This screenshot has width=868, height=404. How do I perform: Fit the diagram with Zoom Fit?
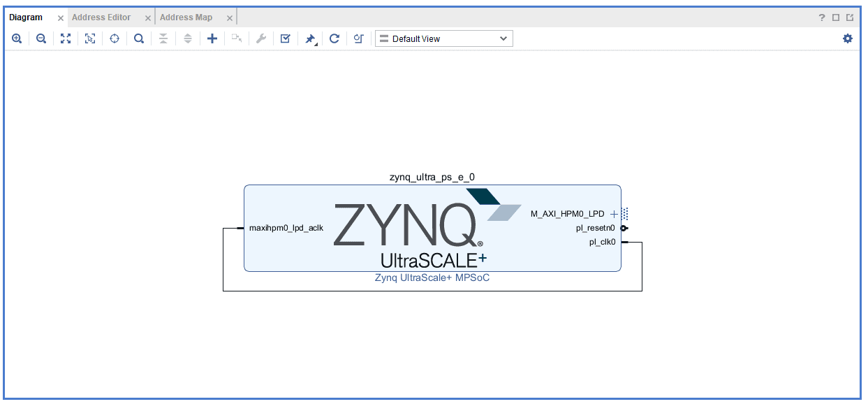point(66,39)
